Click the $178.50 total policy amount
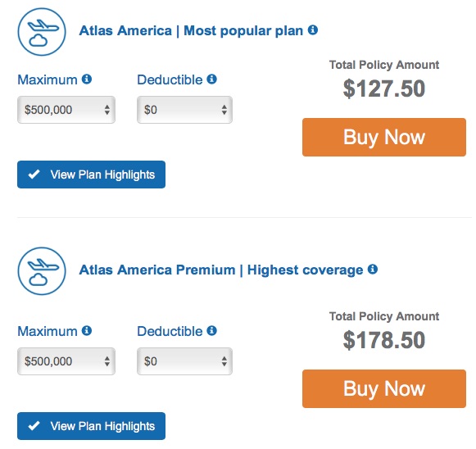Image resolution: width=476 pixels, height=449 pixels. [384, 340]
